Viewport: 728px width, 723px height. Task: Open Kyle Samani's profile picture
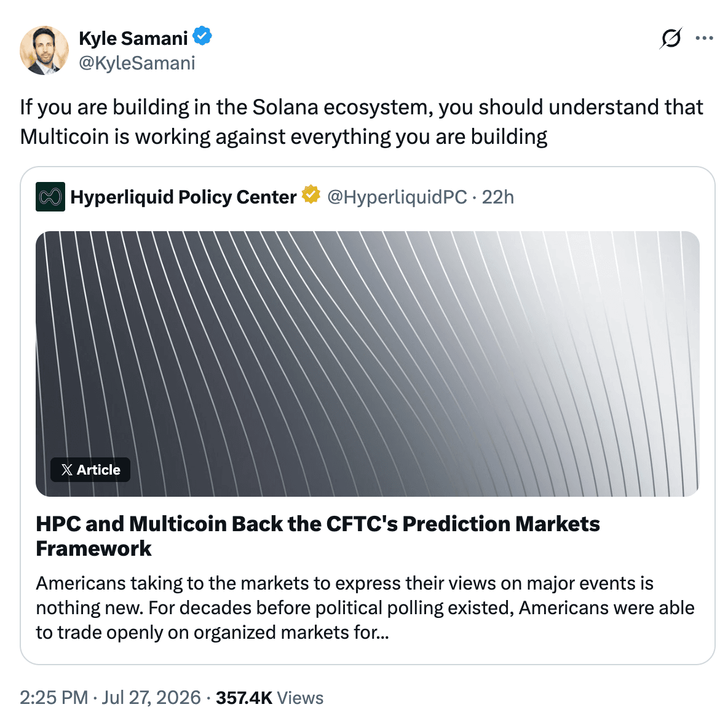[44, 50]
